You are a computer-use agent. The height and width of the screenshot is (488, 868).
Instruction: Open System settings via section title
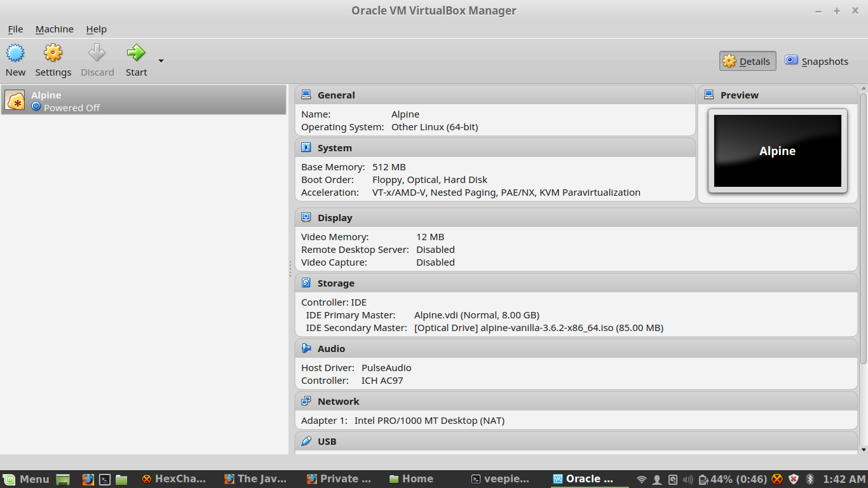[x=335, y=148]
